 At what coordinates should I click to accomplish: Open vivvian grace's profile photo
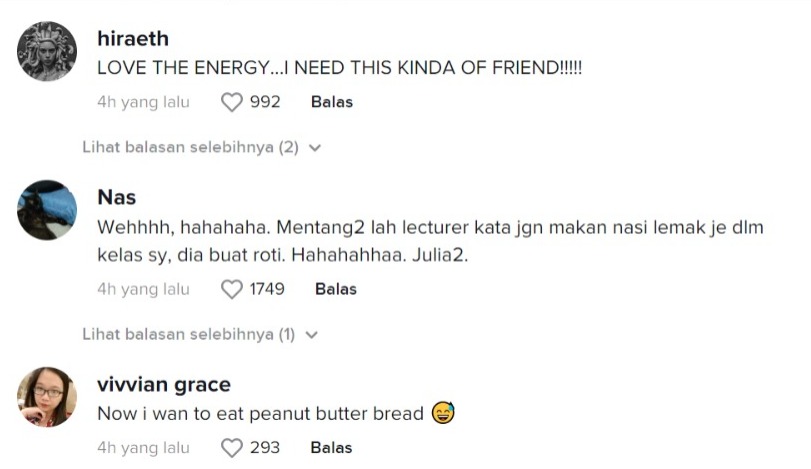[x=47, y=396]
